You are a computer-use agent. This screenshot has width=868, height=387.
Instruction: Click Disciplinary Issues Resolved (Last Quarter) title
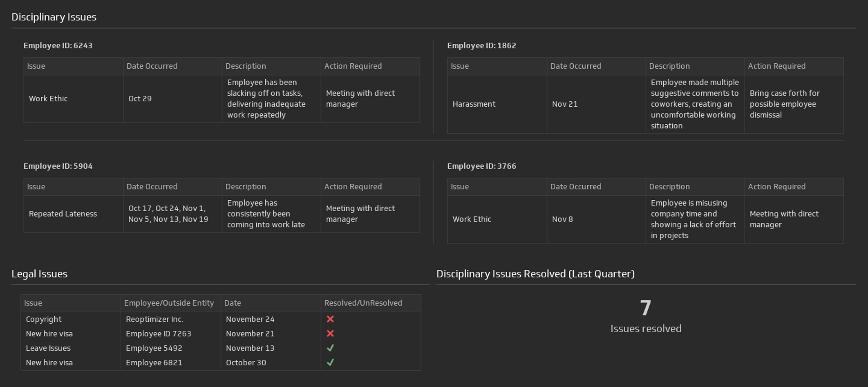[x=535, y=274]
